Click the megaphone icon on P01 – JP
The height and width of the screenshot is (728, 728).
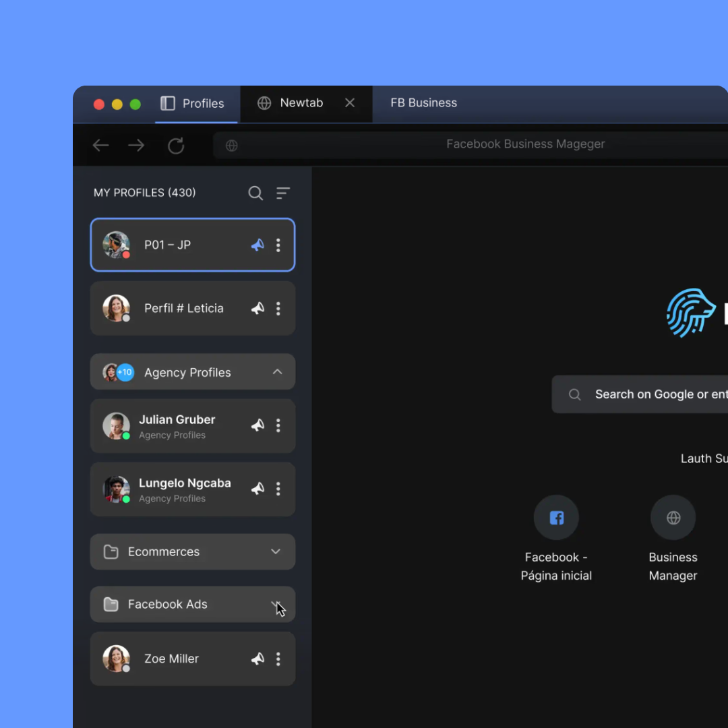257,245
